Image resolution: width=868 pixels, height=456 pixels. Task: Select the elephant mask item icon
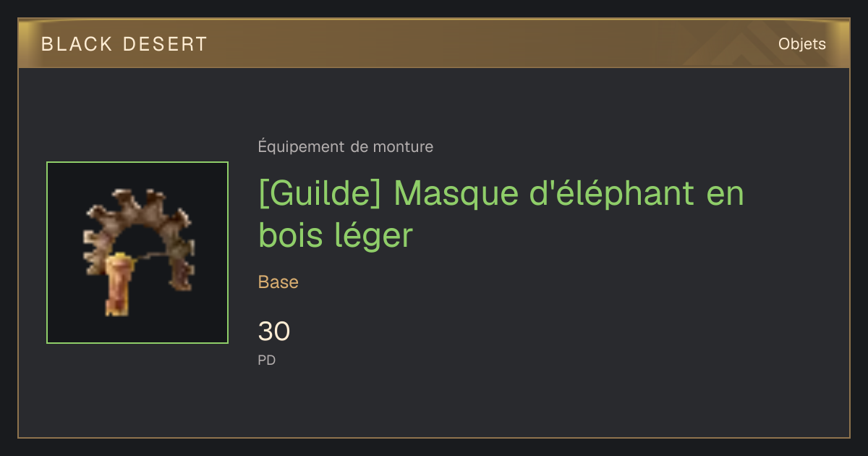click(137, 253)
